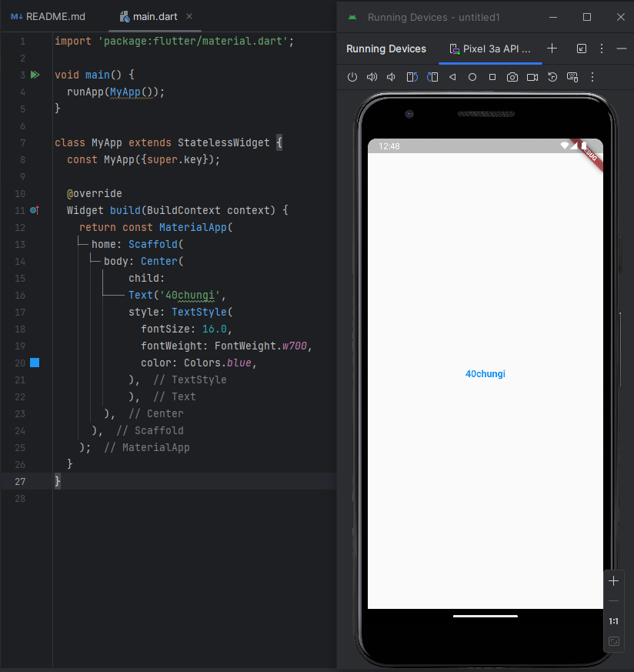Add a new device tab with plus

click(552, 48)
